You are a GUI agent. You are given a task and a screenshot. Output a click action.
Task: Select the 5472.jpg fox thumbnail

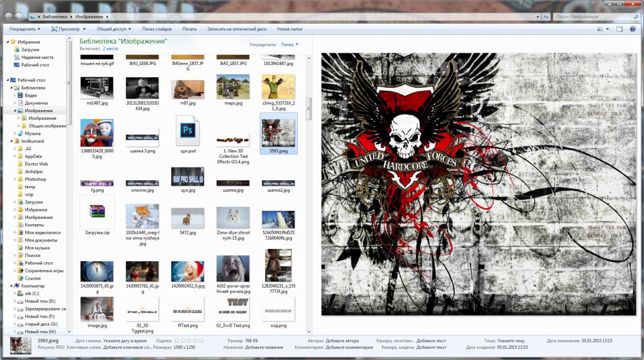[188, 218]
